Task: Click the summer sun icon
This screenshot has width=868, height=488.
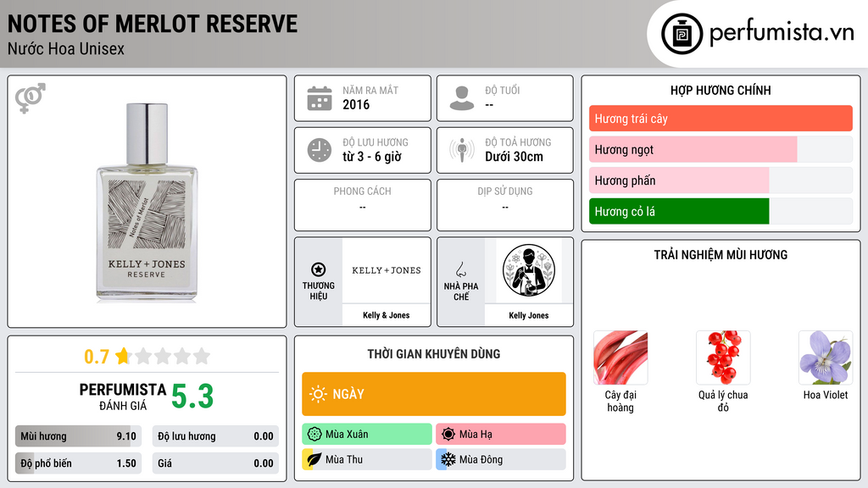Action: point(448,435)
